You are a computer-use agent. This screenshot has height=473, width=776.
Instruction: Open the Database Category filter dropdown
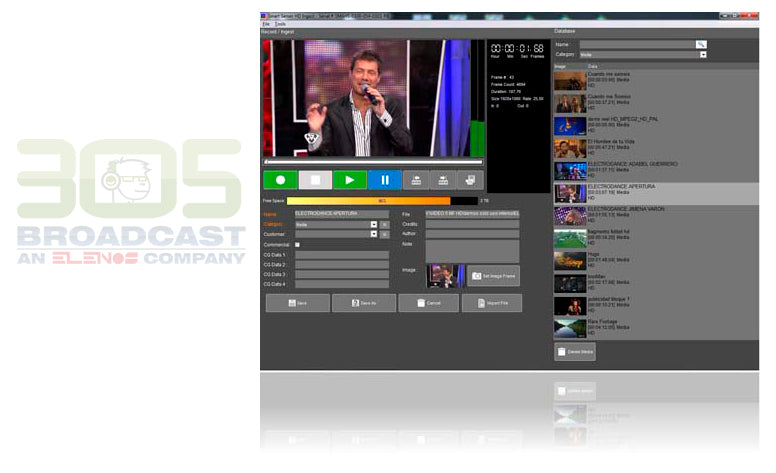703,55
